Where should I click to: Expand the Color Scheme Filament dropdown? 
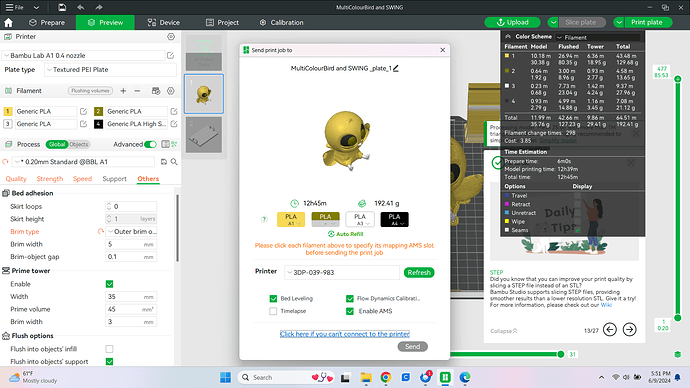[598, 37]
